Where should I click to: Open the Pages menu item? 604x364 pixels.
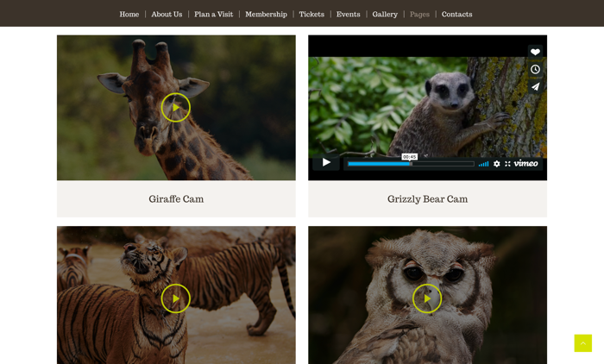(x=419, y=15)
